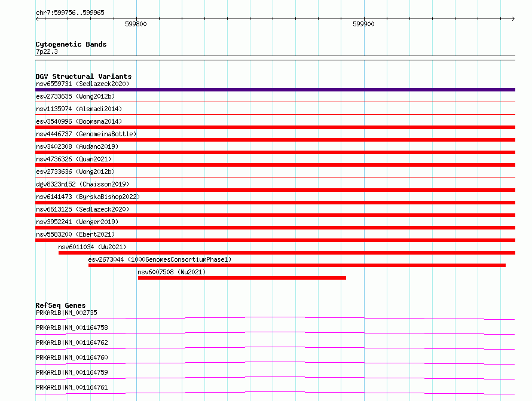This screenshot has width=532, height=401.
Task: Select the RefSeq Genes track title
Action: click(60, 305)
